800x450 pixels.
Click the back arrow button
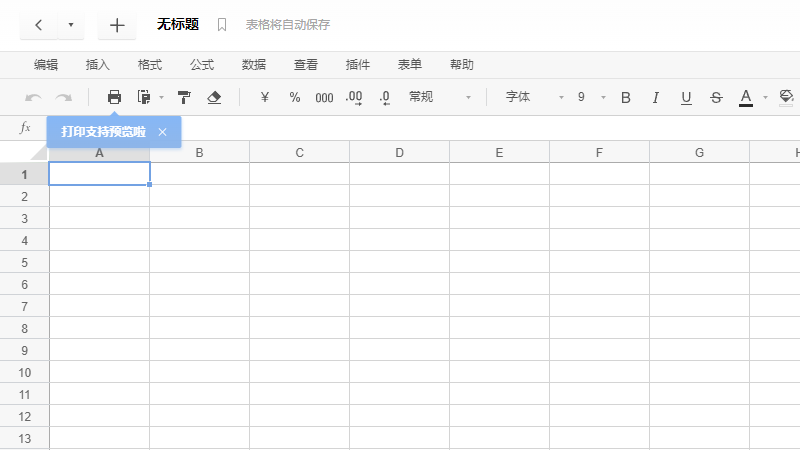tap(38, 25)
